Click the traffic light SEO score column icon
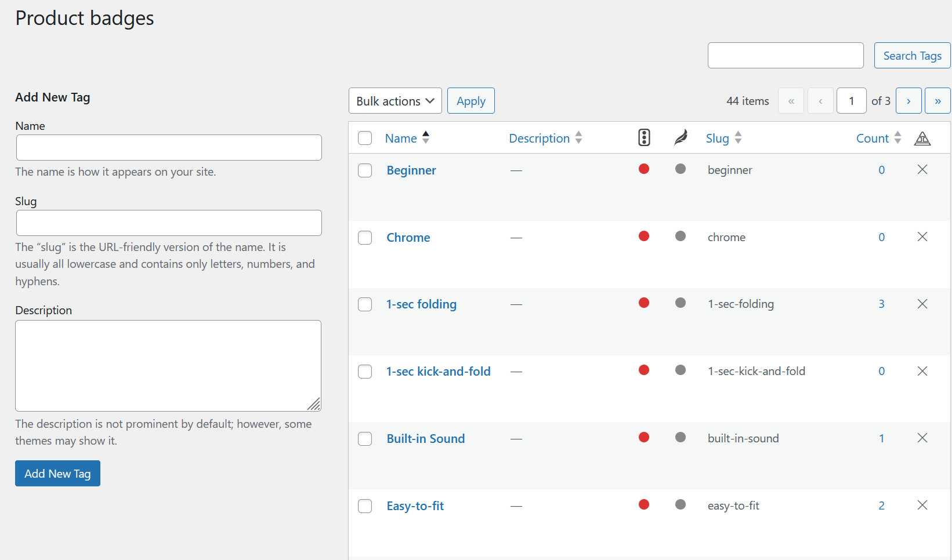 (644, 137)
